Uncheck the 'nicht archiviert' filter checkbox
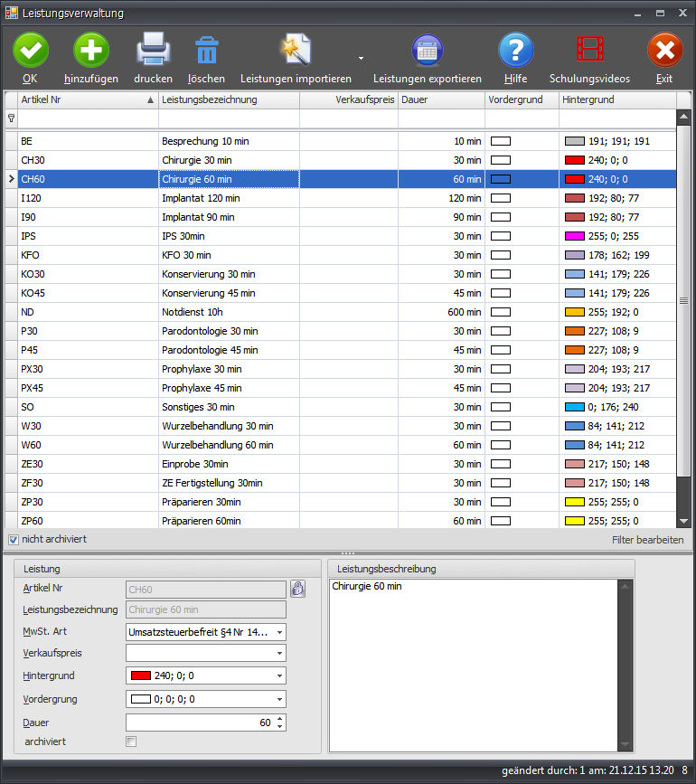Image resolution: width=696 pixels, height=784 pixels. point(13,540)
